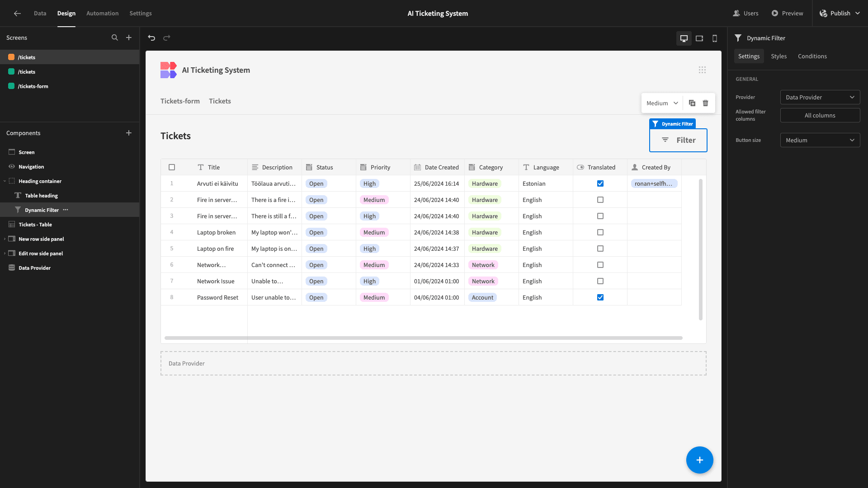This screenshot has height=488, width=868.
Task: Open the Automation tab
Action: click(103, 14)
